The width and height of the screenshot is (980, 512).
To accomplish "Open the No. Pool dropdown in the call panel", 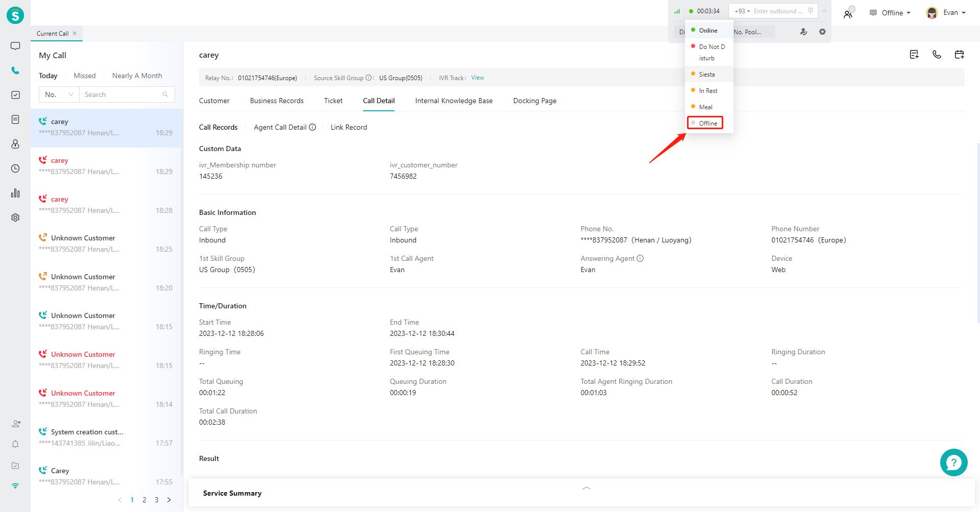I will [753, 32].
